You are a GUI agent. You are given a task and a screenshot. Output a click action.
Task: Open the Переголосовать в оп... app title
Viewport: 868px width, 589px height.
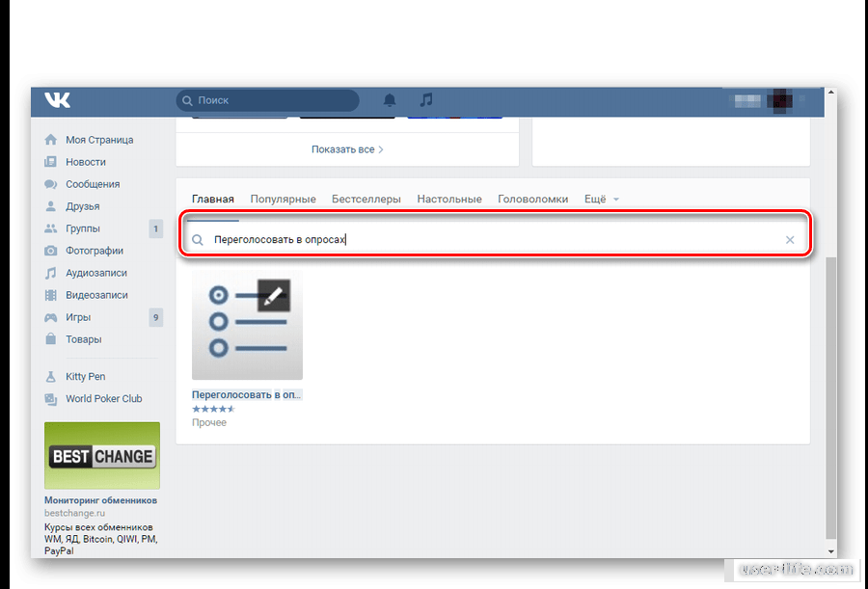(x=246, y=394)
